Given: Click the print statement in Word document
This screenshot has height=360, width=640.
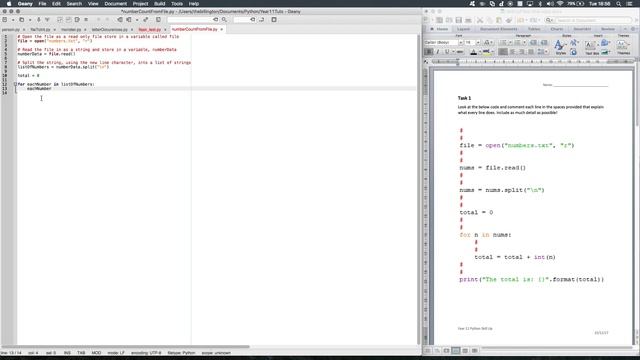Looking at the screenshot, I should (531, 280).
